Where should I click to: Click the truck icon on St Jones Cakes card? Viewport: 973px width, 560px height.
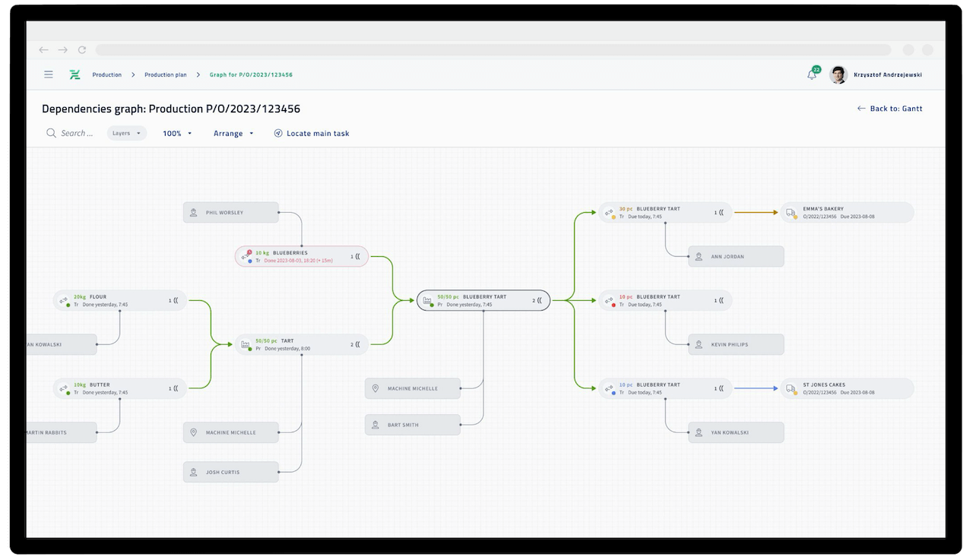[x=790, y=388]
